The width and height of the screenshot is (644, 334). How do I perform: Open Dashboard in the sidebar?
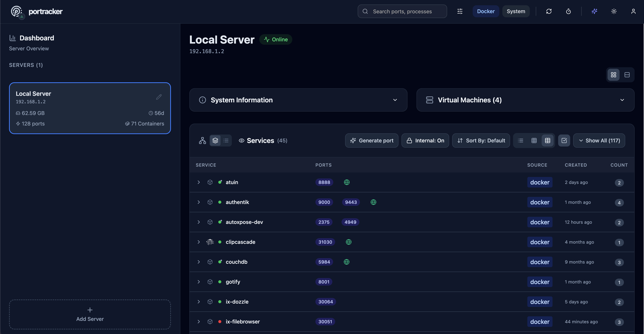(x=36, y=38)
